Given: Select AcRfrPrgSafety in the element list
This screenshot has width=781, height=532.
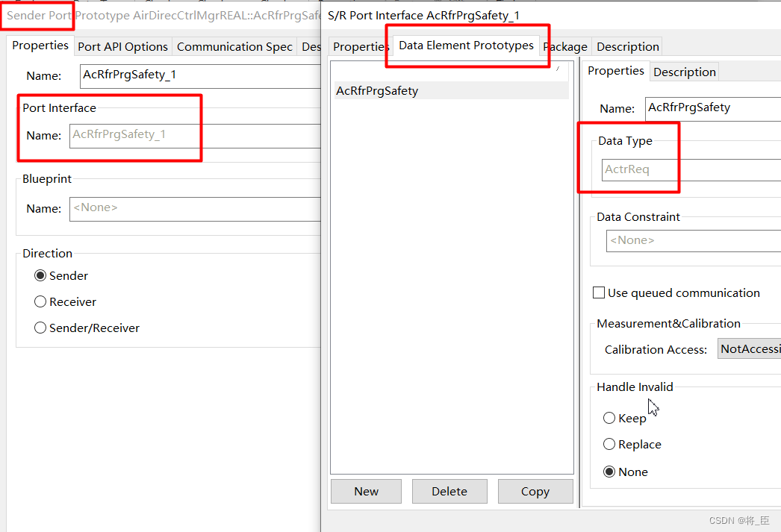Looking at the screenshot, I should coord(451,91).
